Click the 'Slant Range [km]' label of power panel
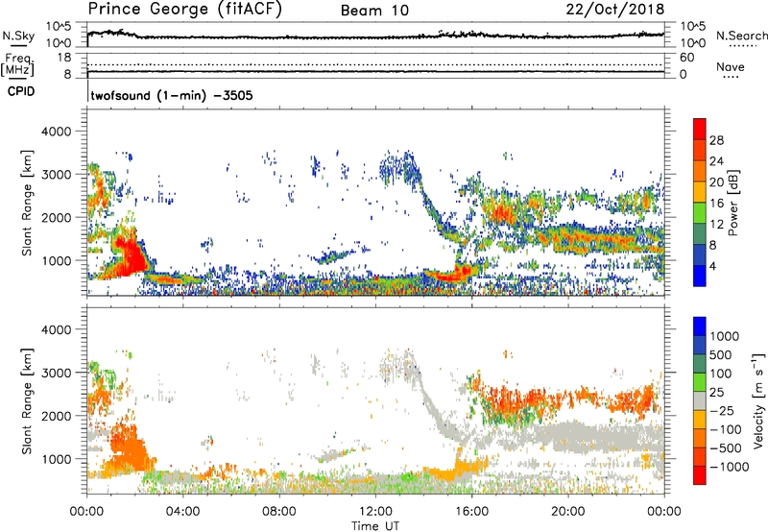Viewport: 768px width, 532px height. click(27, 203)
